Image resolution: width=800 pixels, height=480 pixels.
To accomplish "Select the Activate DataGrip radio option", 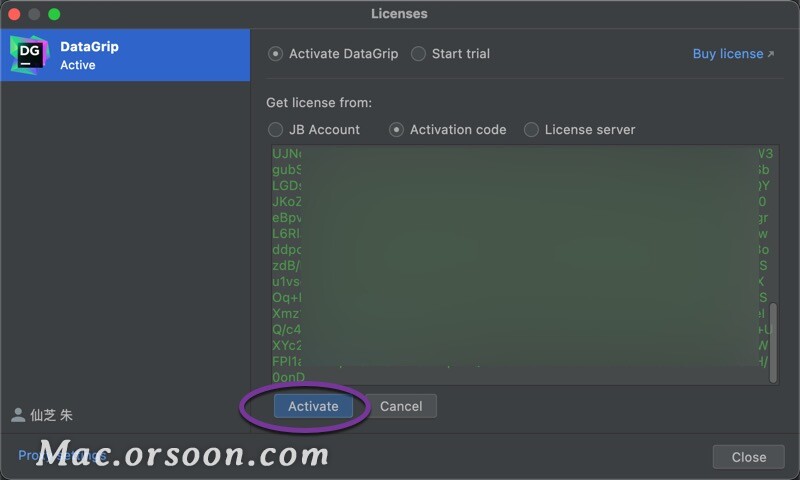I will [276, 54].
